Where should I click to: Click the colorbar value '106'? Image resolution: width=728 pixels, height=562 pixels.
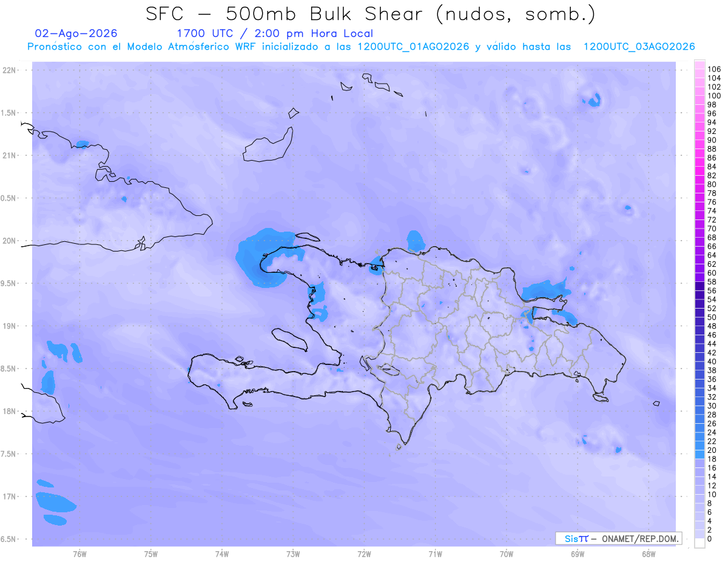(714, 70)
